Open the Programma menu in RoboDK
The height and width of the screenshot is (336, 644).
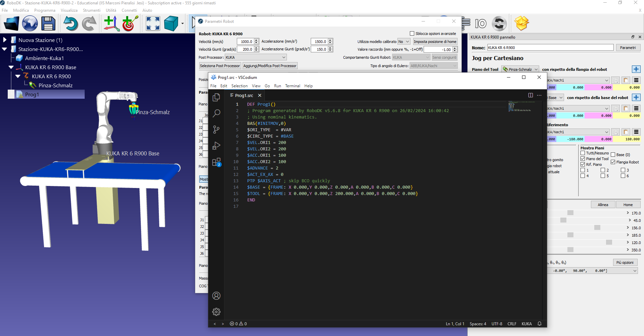pos(45,10)
